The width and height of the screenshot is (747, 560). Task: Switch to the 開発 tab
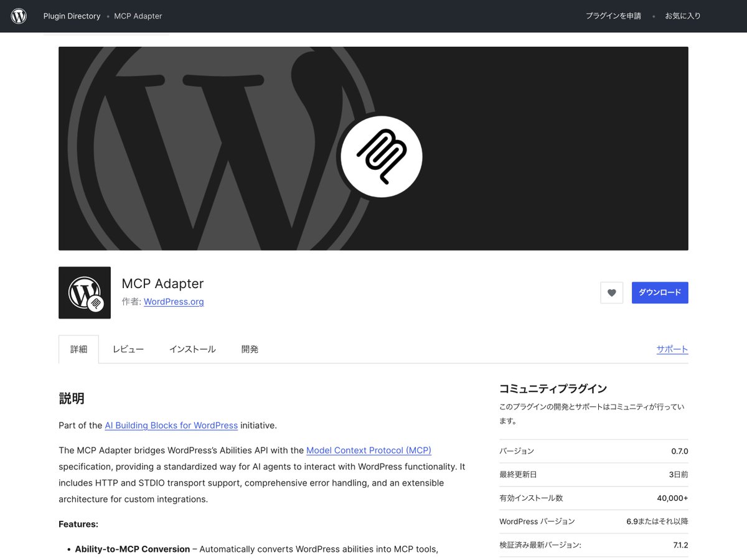click(x=250, y=349)
